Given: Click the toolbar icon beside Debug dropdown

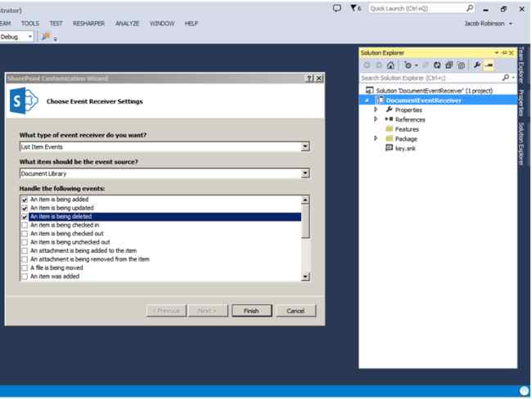Looking at the screenshot, I should [x=46, y=36].
